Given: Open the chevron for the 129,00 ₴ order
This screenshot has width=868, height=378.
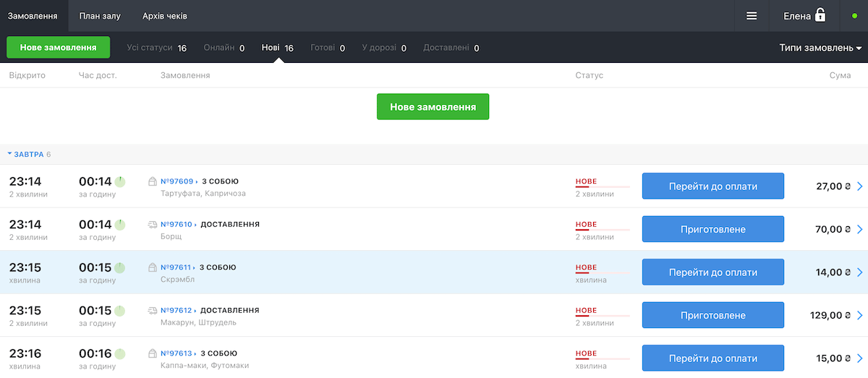Looking at the screenshot, I should click(x=860, y=316).
